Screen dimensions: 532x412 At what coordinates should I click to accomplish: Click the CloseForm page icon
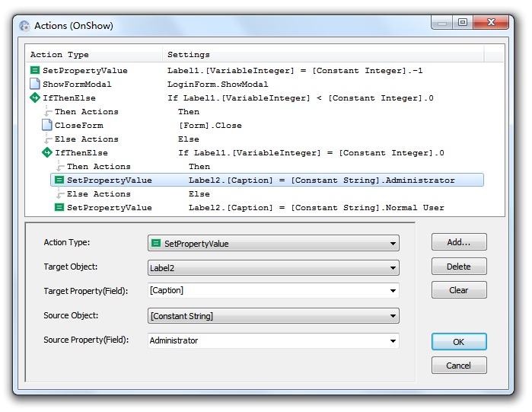point(47,125)
